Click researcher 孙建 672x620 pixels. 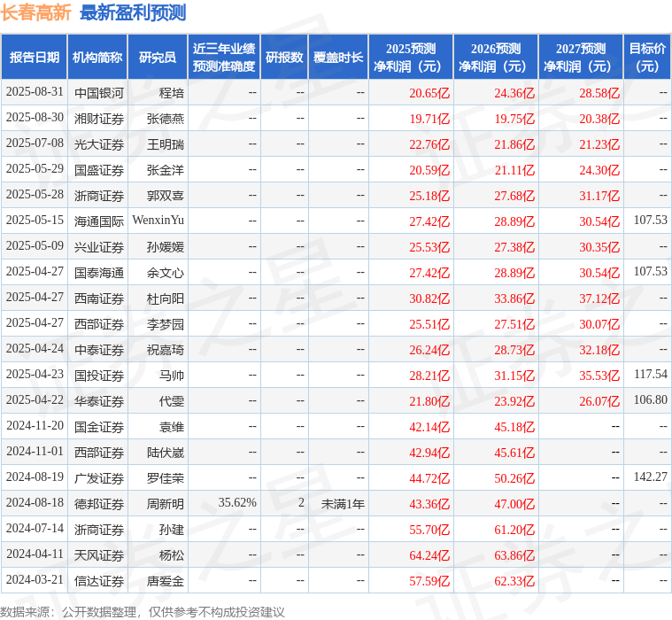pos(172,530)
